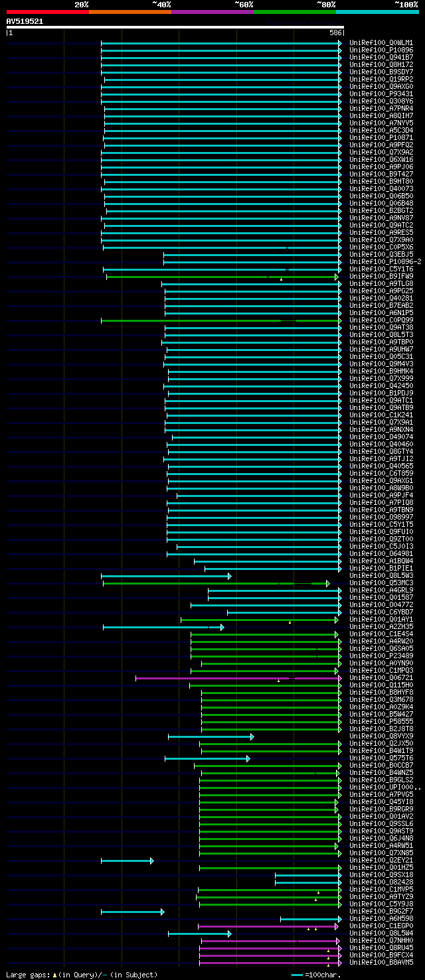Select the UniRef100_Q05C31 label

point(381,357)
